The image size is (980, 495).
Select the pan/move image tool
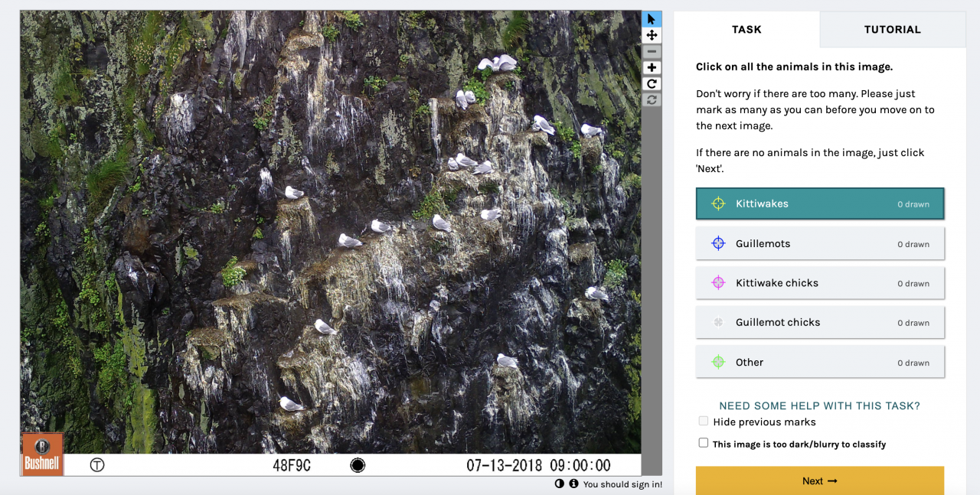point(652,35)
